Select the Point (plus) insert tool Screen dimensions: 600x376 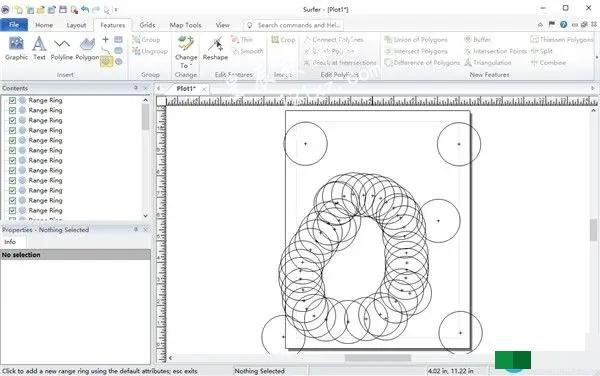[x=106, y=39]
